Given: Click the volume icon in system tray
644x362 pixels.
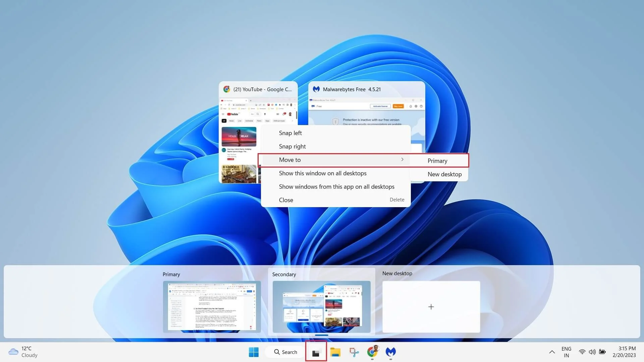Looking at the screenshot, I should click(x=592, y=352).
